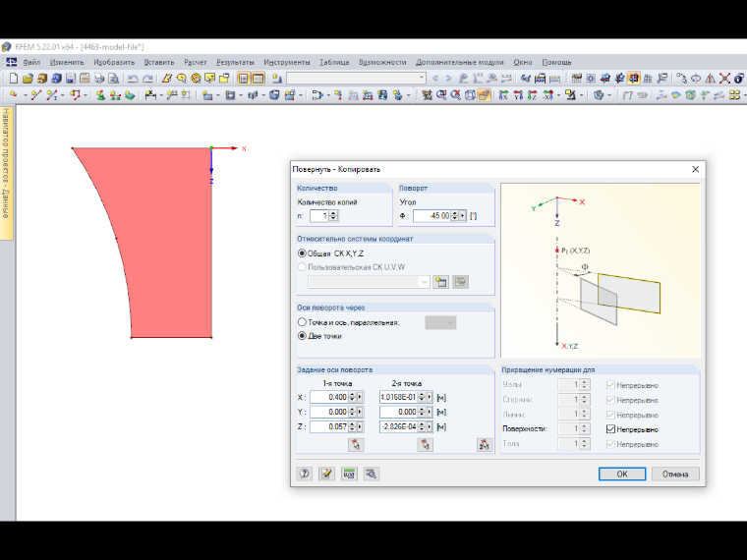The image size is (747, 560).
Task: Click the Help question mark icon in dialog
Action: (x=305, y=474)
